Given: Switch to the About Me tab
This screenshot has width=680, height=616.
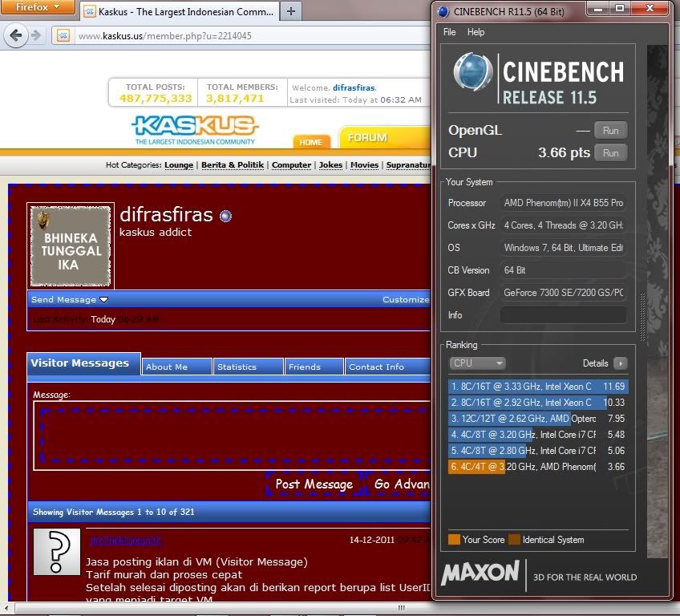Looking at the screenshot, I should click(177, 367).
